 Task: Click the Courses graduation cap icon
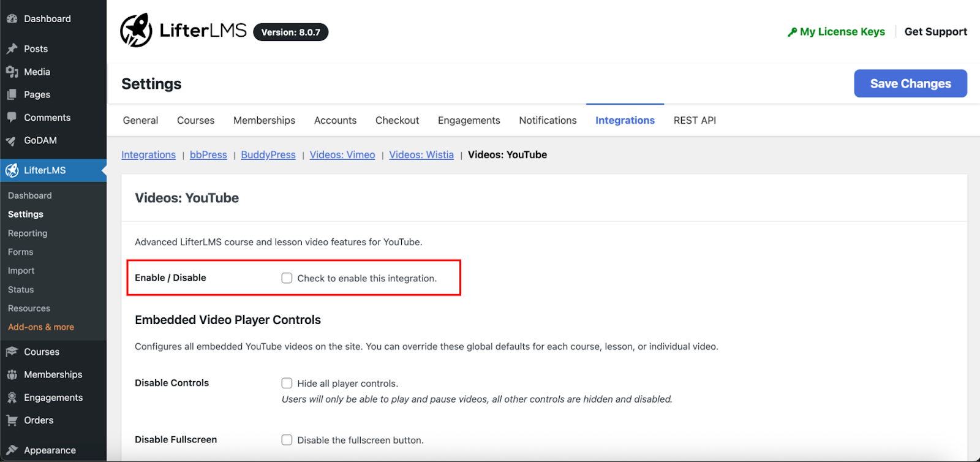[x=12, y=352]
